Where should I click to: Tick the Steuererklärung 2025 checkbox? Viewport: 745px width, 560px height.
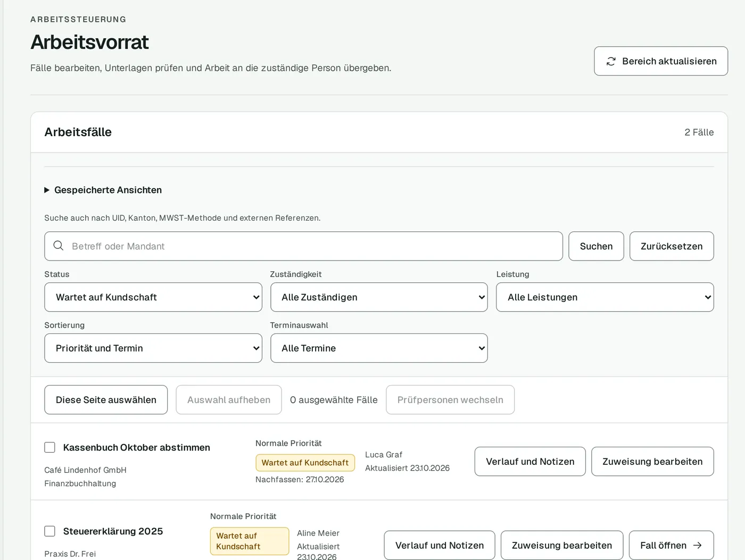tap(50, 531)
